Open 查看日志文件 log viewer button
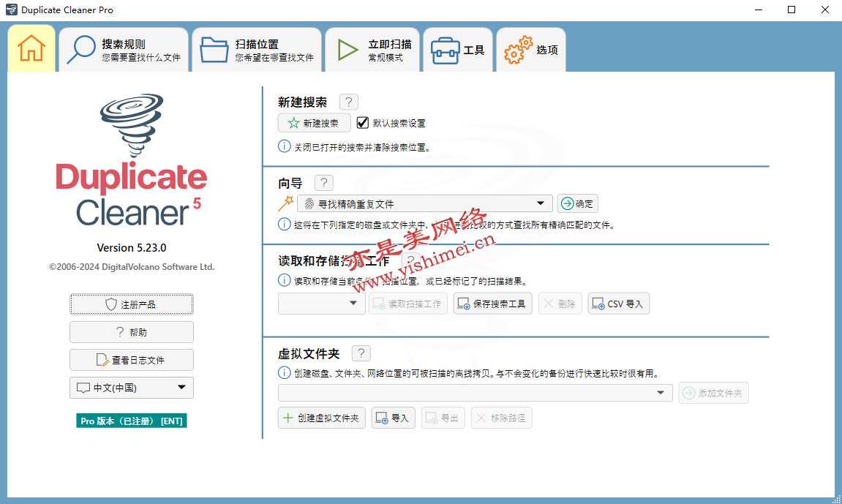842x504 pixels. point(132,360)
